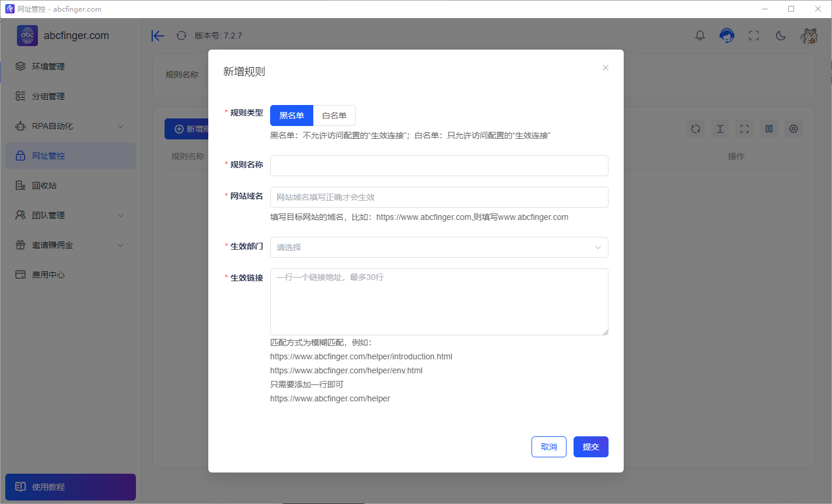Collapse the sidebar with arrow icon
Viewport: 832px width, 504px height.
click(158, 36)
